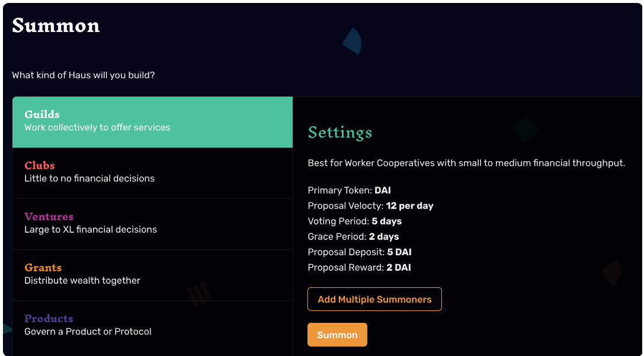
Task: Click the Primary Token DAI value
Action: coord(383,191)
